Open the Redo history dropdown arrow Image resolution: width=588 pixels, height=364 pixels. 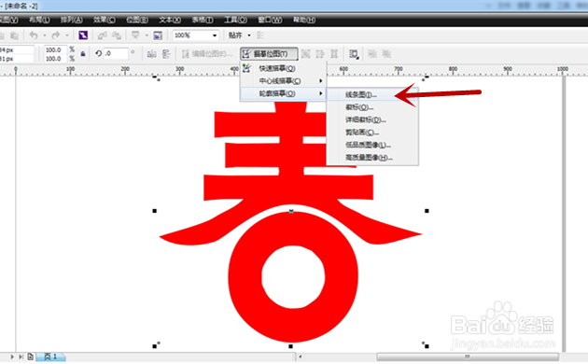click(67, 35)
